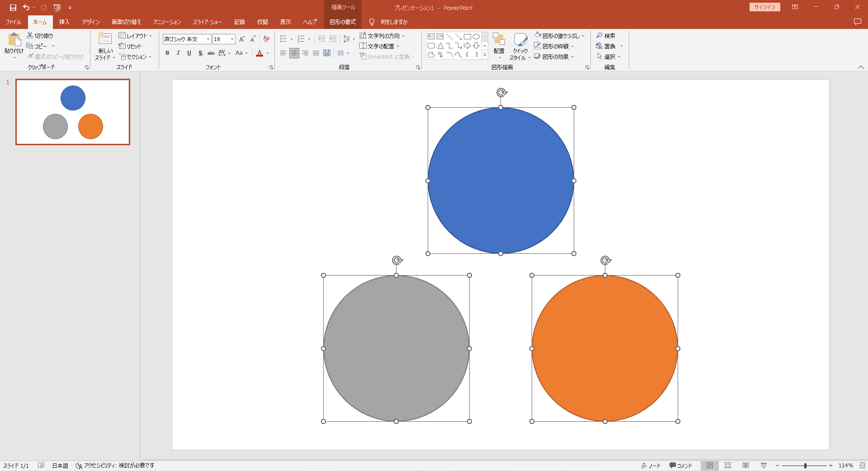
Task: Open the File (ファイル) tab
Action: pos(14,22)
